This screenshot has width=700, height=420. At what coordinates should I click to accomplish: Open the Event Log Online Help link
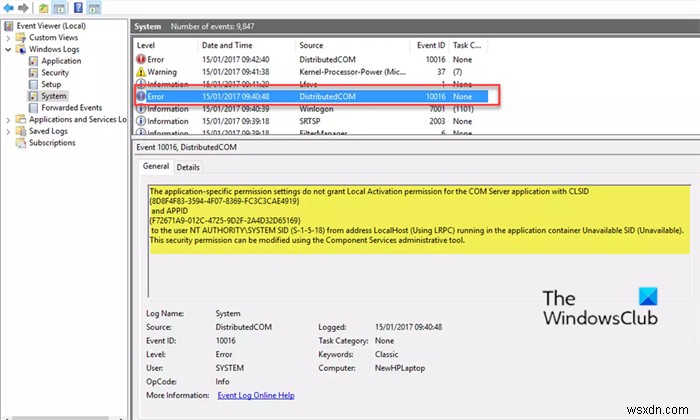pos(256,395)
